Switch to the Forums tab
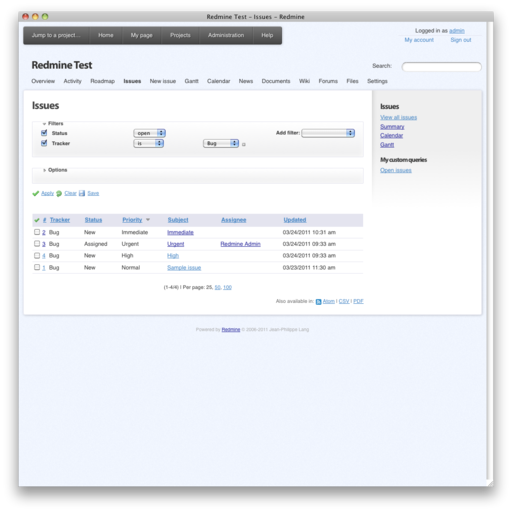Image resolution: width=512 pixels, height=512 pixels. 328,81
